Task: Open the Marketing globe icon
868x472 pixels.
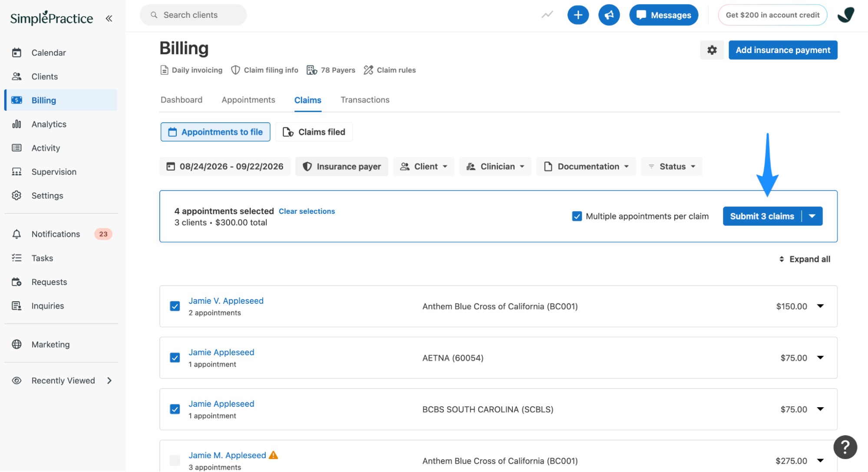Action: pyautogui.click(x=17, y=345)
